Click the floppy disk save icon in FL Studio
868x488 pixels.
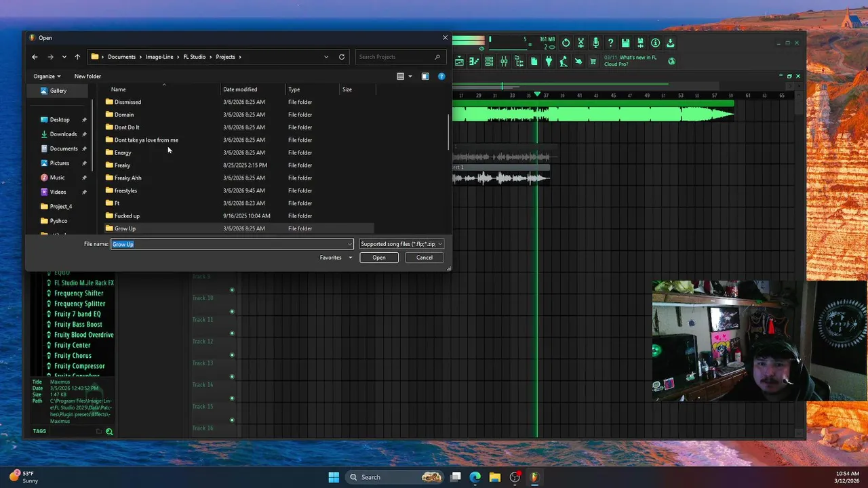tap(625, 43)
